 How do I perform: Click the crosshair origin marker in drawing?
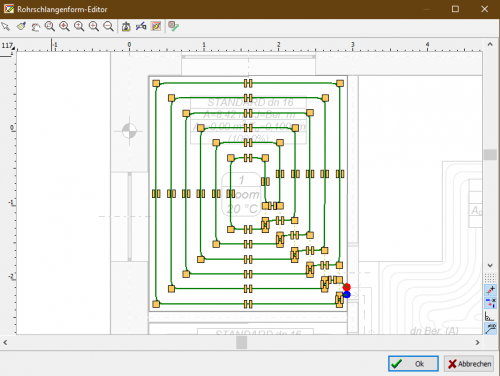pos(129,131)
